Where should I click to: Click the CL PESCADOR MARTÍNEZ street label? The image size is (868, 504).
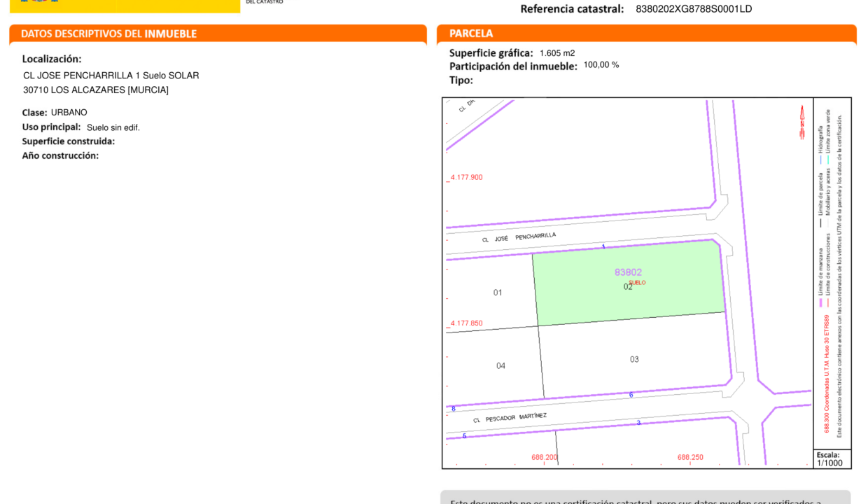coord(510,417)
